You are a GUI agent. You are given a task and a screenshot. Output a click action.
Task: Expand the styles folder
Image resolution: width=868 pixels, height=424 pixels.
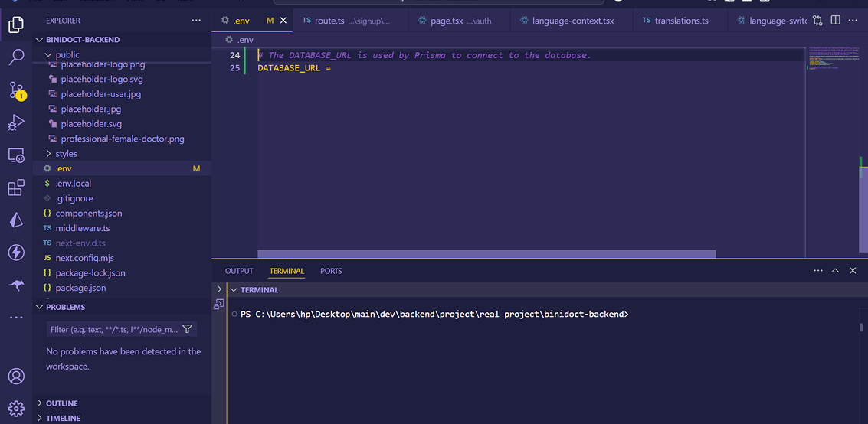[x=66, y=154]
